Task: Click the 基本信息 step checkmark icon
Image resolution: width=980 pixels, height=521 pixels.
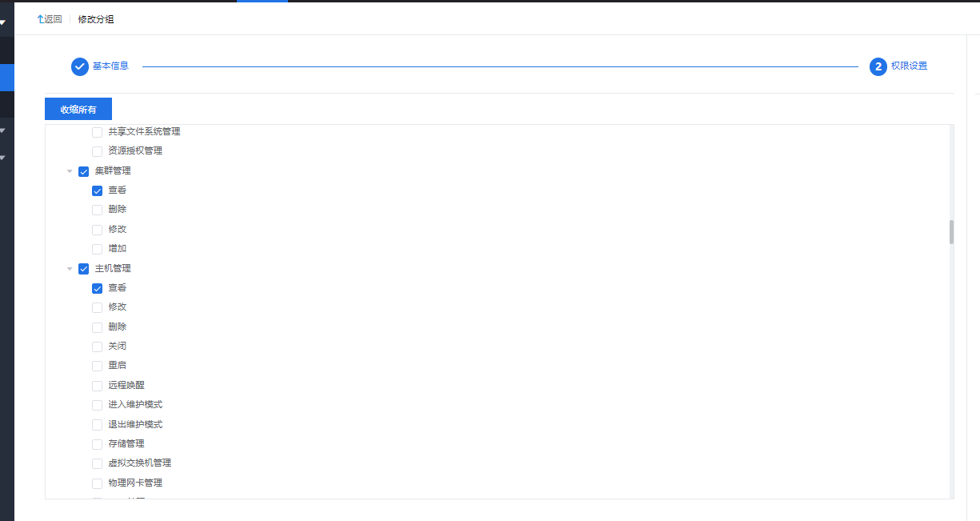Action: tap(80, 66)
